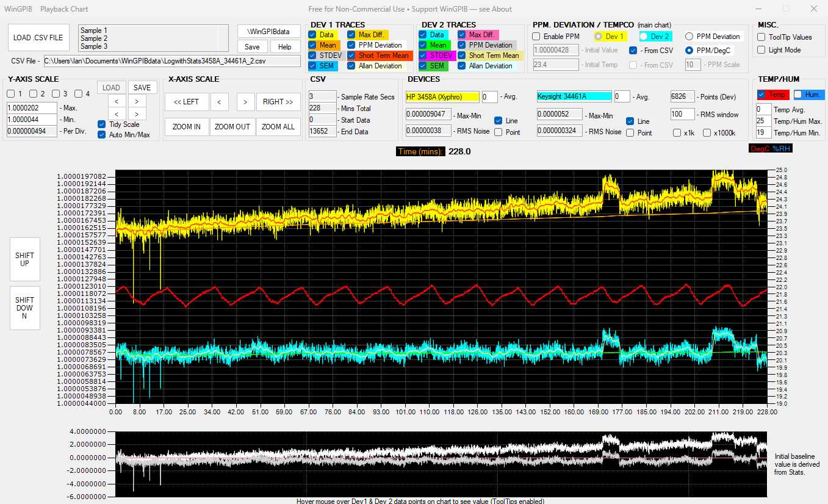The width and height of the screenshot is (828, 504).
Task: Click the LOAD .CSV FILE button
Action: 38,38
